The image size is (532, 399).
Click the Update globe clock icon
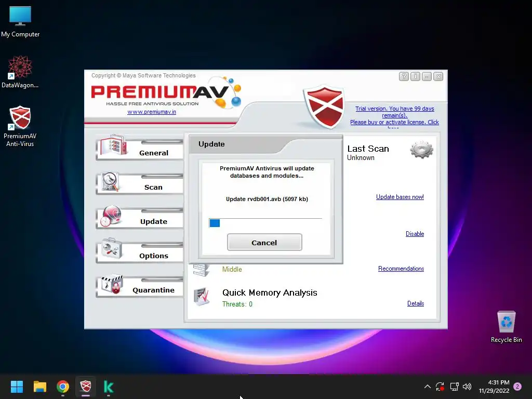tap(111, 216)
